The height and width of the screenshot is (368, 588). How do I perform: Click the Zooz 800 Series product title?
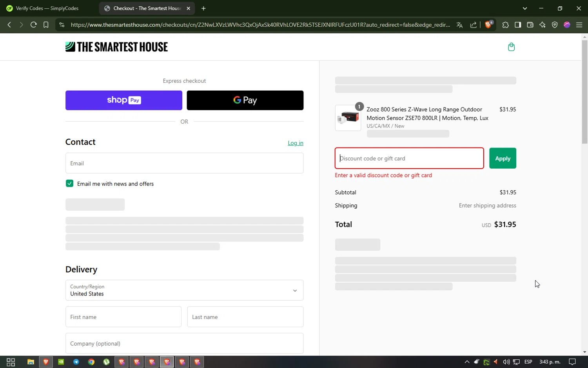[427, 114]
